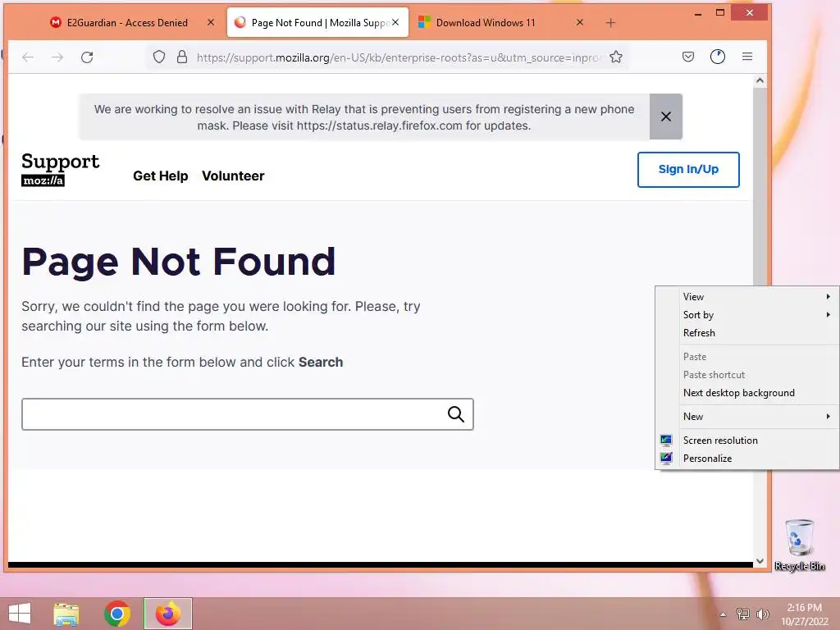
Task: Dismiss the Relay issue notification banner
Action: click(666, 116)
